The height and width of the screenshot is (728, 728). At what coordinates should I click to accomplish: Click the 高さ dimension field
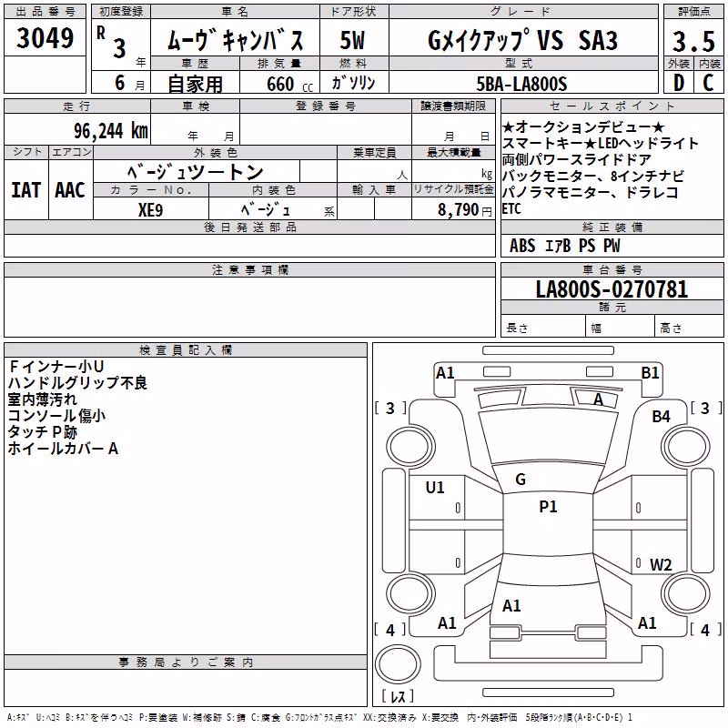tap(690, 328)
